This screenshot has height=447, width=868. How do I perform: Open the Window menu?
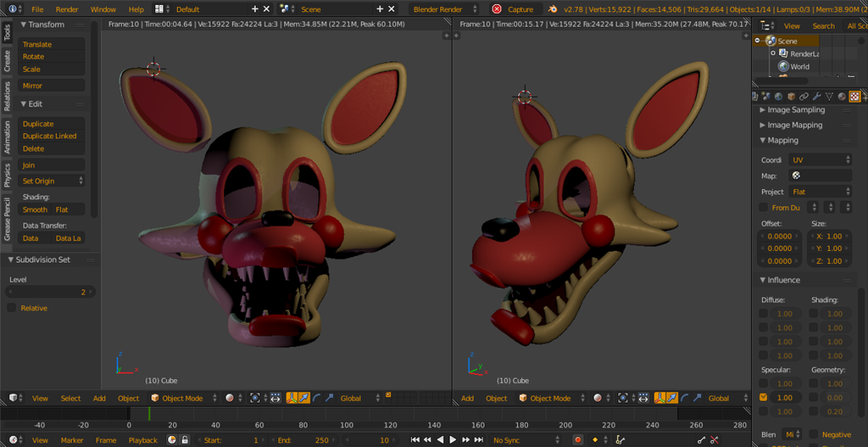pyautogui.click(x=103, y=9)
